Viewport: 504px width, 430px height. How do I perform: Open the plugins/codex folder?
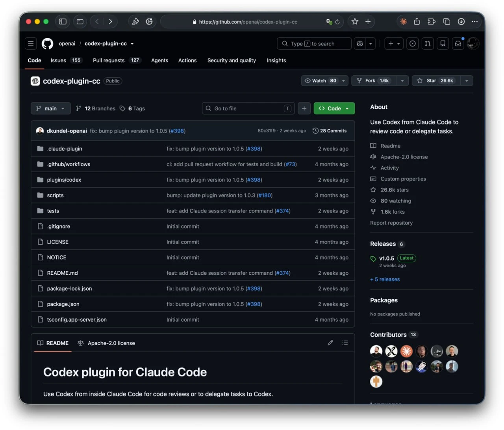point(64,180)
